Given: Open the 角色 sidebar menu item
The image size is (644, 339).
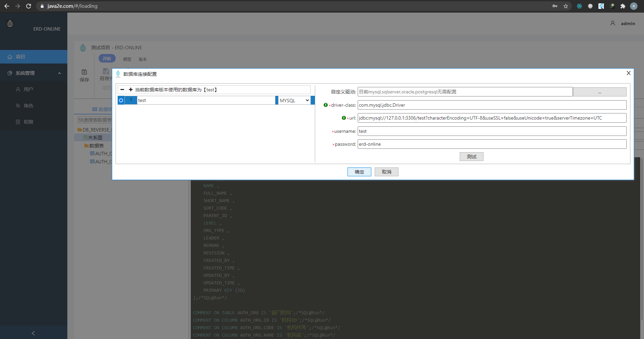Looking at the screenshot, I should click(x=34, y=106).
